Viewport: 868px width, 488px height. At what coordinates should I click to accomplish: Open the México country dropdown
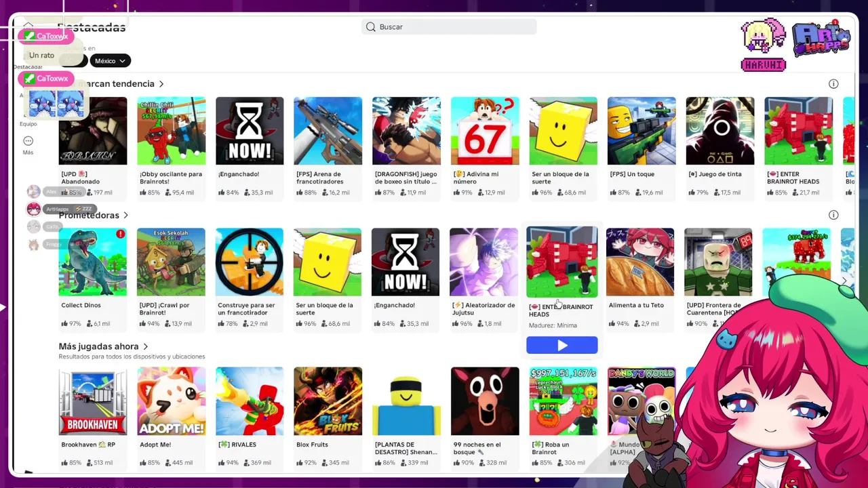[x=110, y=61]
